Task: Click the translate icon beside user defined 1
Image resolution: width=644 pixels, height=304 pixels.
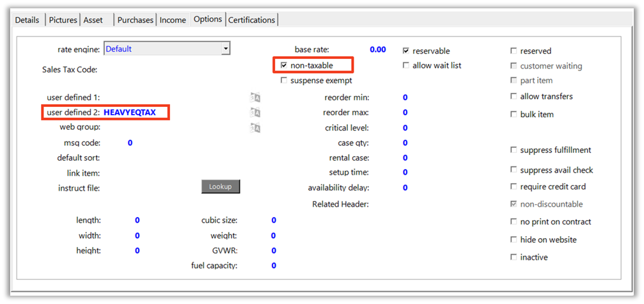Action: (x=255, y=97)
